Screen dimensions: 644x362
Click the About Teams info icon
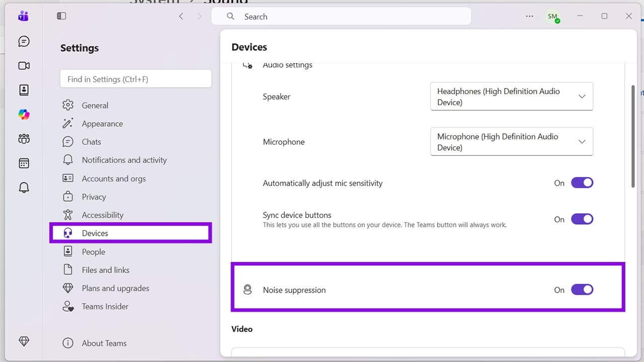pos(68,343)
